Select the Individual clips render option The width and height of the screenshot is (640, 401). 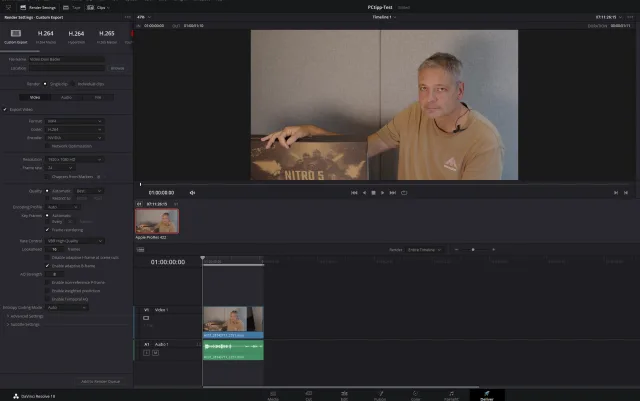[x=75, y=84]
